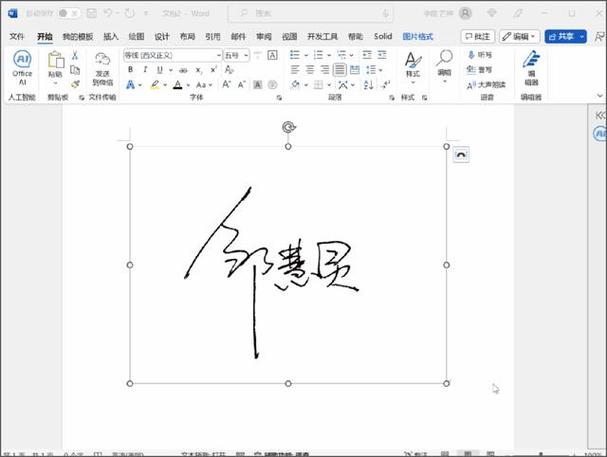The height and width of the screenshot is (457, 607).
Task: Apply strikethrough formatting
Action: point(183,70)
